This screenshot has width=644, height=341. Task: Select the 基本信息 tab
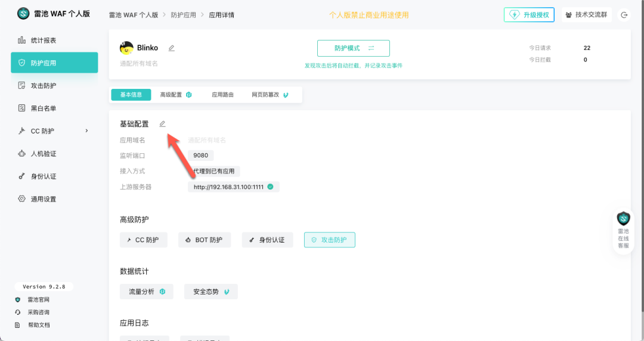tap(131, 95)
